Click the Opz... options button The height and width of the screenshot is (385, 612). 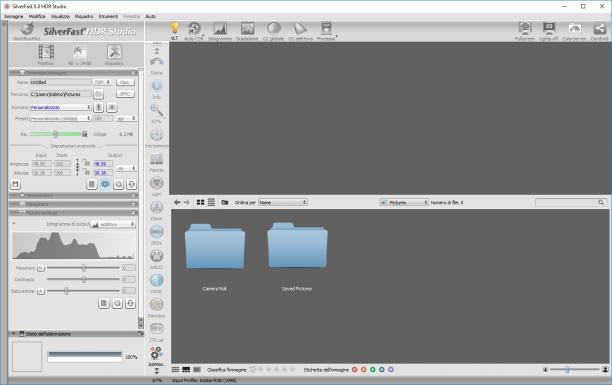tap(125, 82)
